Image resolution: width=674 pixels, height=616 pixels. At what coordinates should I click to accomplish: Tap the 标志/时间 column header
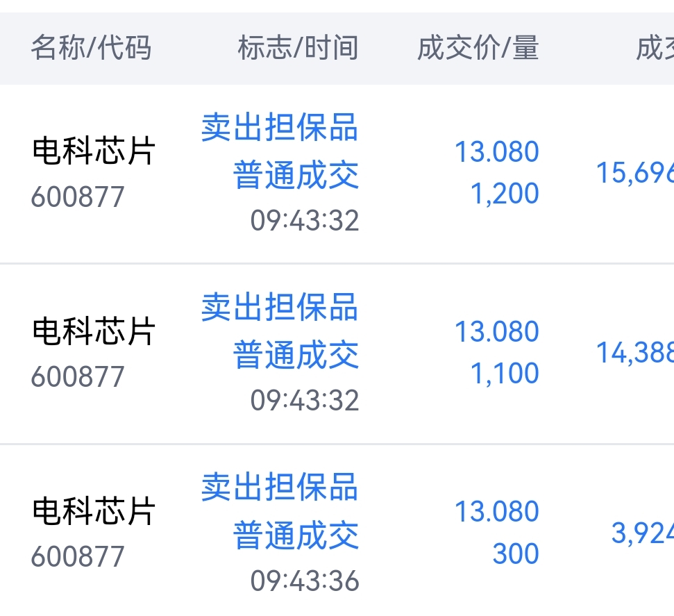click(x=298, y=47)
